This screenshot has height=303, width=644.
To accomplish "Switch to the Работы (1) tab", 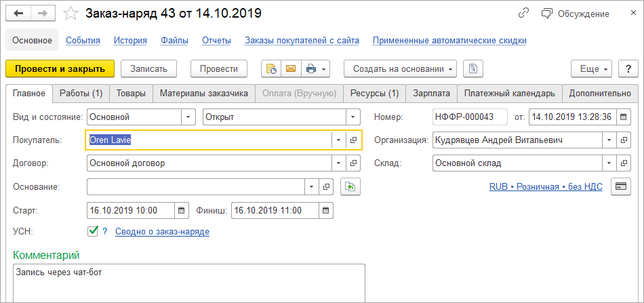I will (x=81, y=93).
